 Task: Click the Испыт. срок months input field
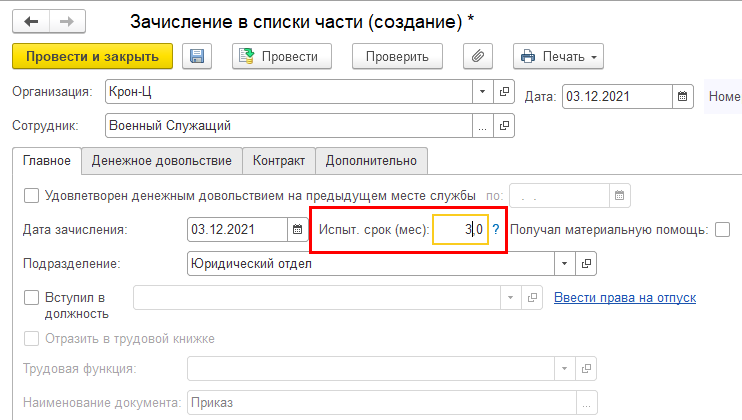(x=459, y=230)
